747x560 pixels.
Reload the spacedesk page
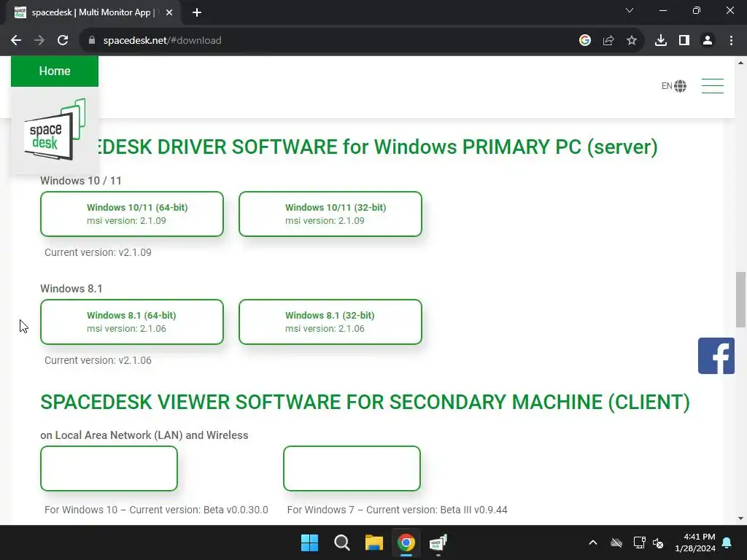(63, 41)
